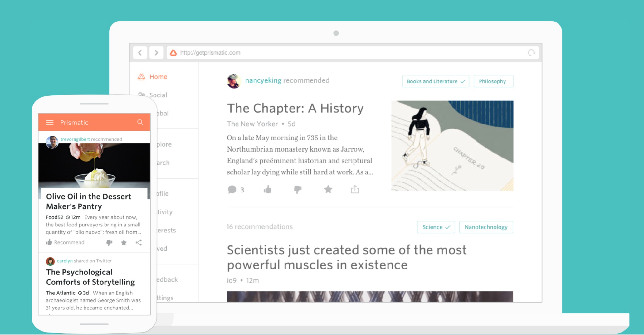Open the Social feed in sidebar

(x=158, y=95)
